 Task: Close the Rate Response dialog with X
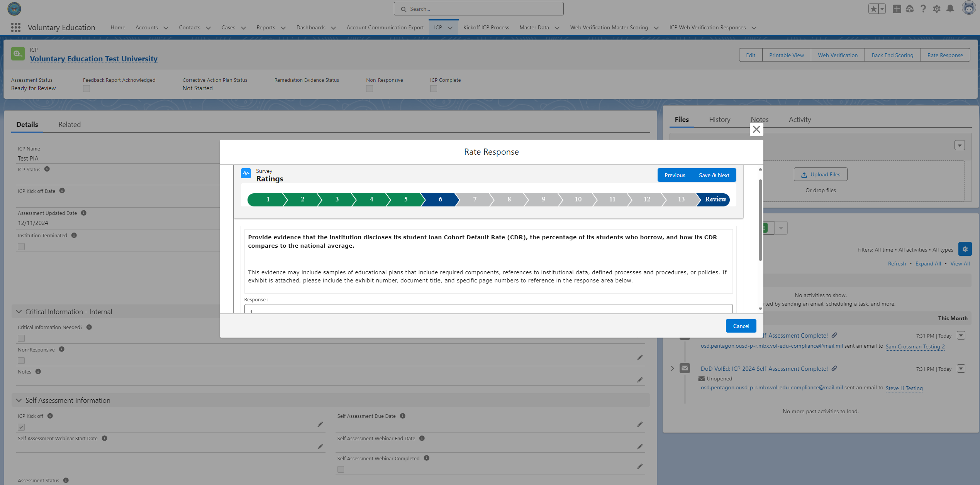[756, 130]
